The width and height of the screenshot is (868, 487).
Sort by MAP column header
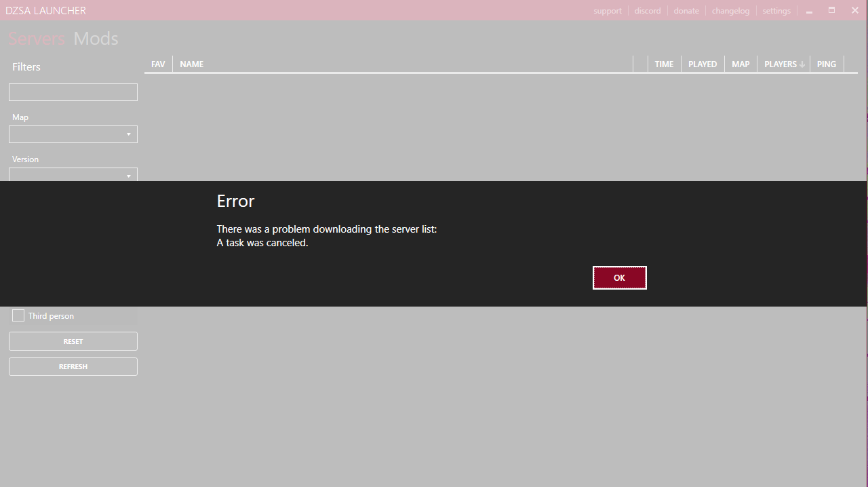coord(741,64)
